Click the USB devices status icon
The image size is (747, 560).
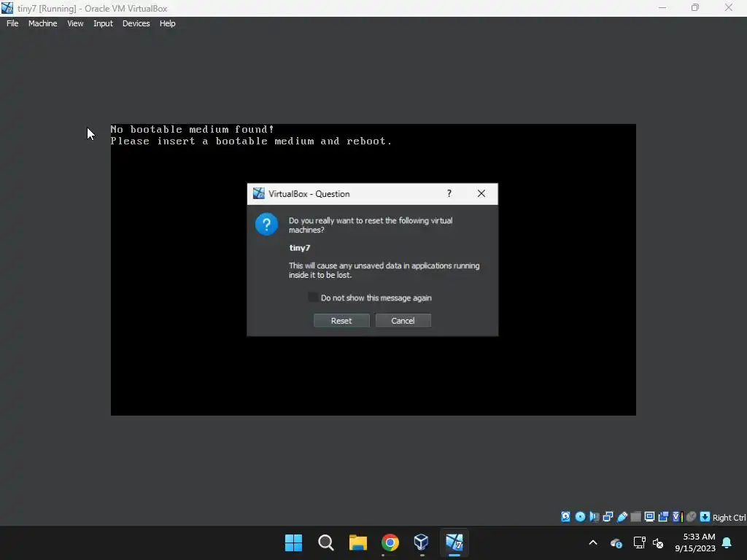622,517
